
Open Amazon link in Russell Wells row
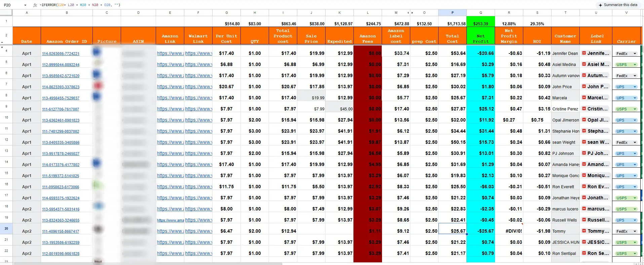pyautogui.click(x=170, y=220)
